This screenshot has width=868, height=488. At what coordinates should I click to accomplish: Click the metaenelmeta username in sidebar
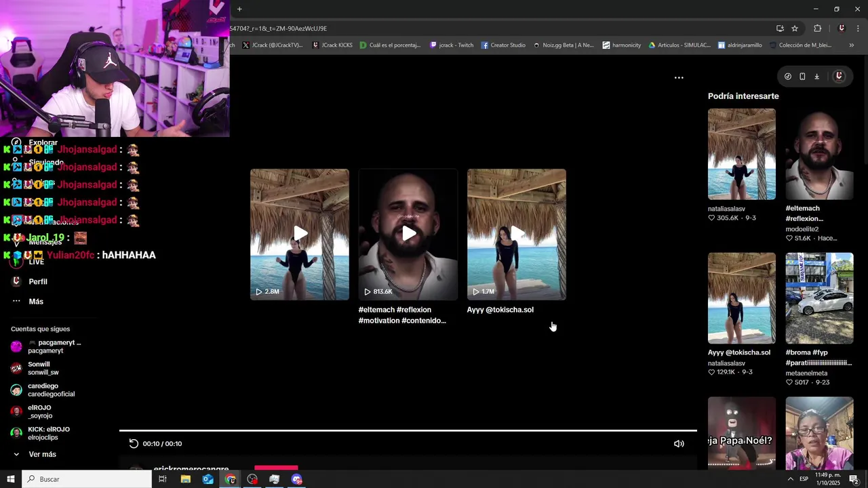point(807,373)
